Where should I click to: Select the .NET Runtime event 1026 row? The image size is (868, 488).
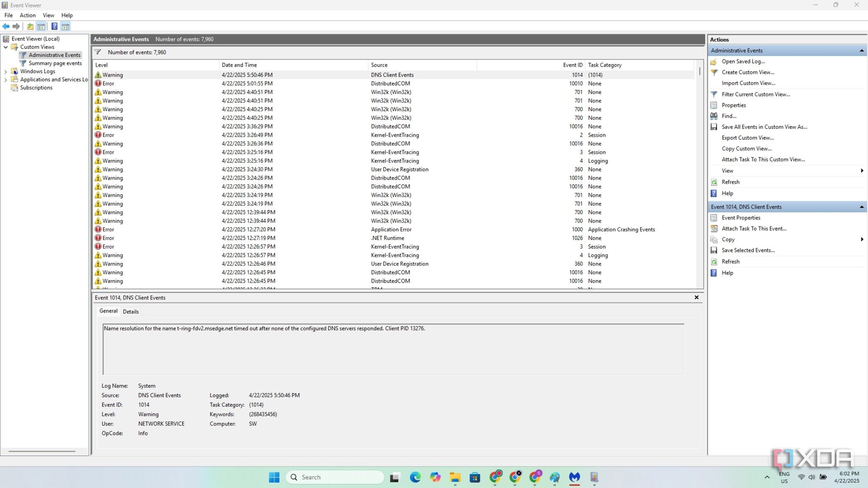click(x=393, y=238)
